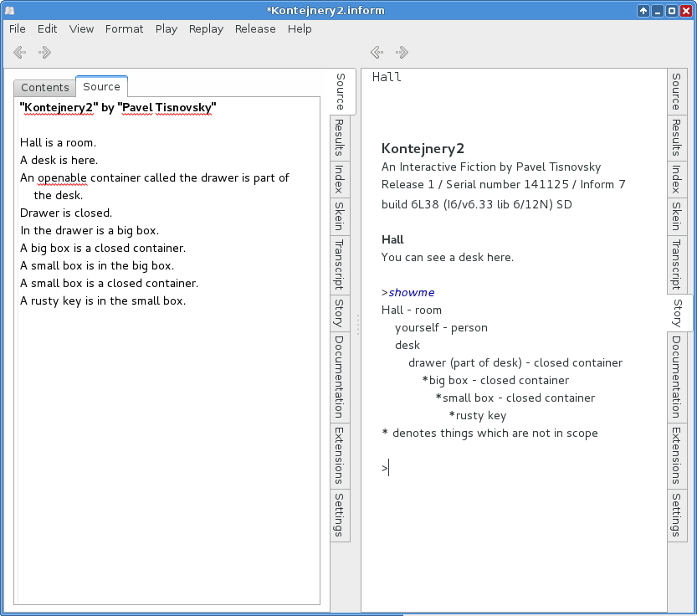Click source line "A small box is a closed container."
697x616 pixels.
tap(109, 284)
